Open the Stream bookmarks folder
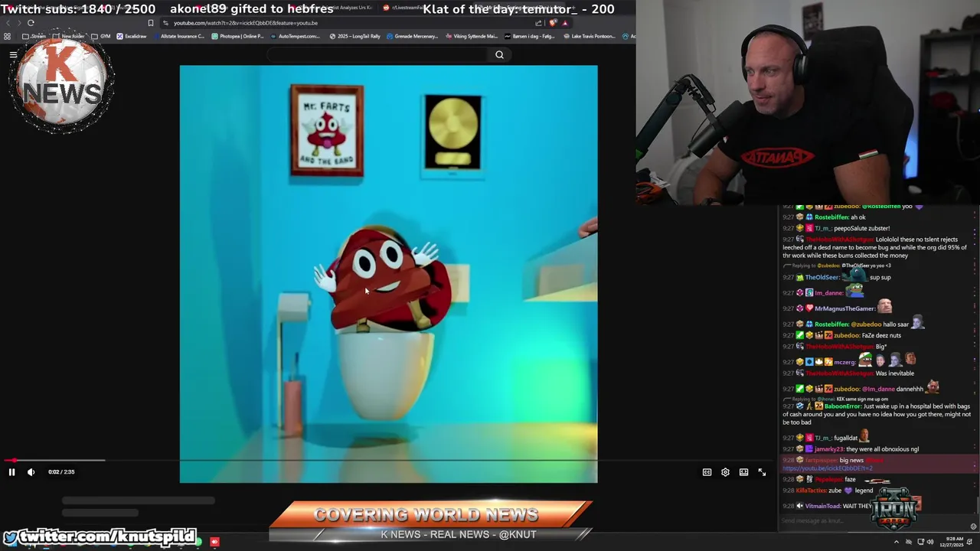The image size is (980, 551). point(34,36)
